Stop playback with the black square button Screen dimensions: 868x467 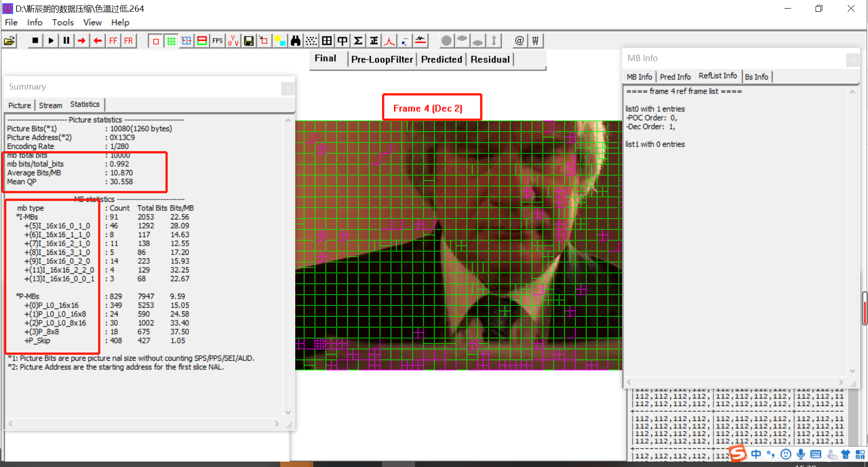(35, 41)
